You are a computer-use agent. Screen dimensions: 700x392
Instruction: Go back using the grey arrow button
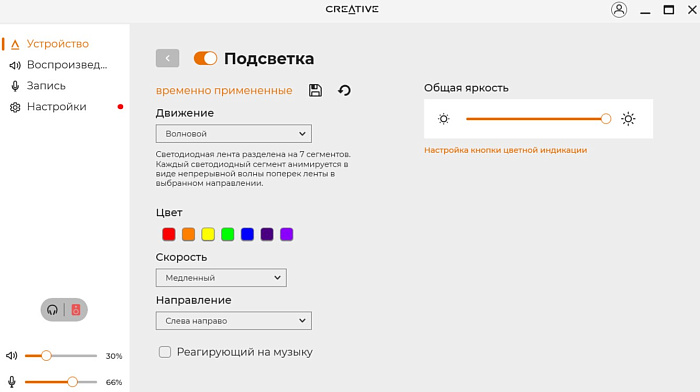click(x=167, y=58)
